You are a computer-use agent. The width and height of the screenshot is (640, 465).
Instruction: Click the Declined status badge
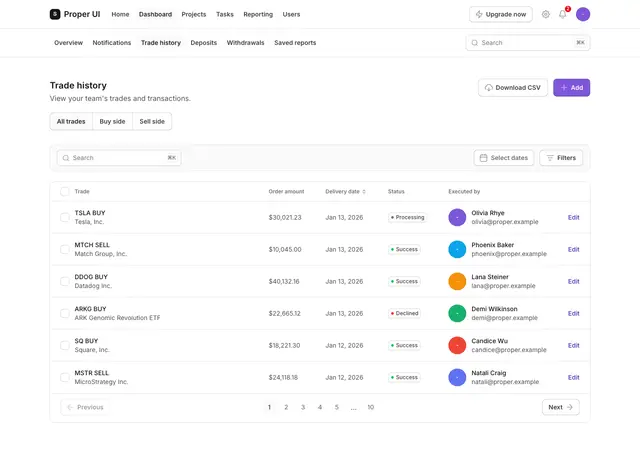404,314
